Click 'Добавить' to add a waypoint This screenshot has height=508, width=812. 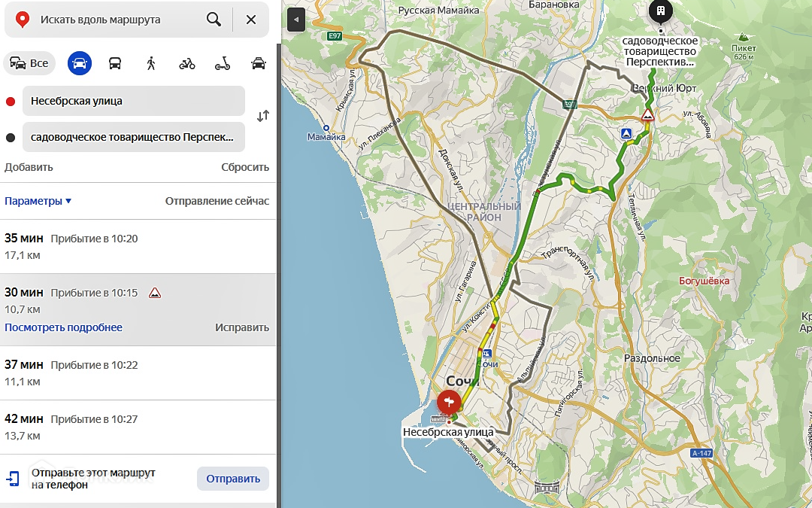[x=29, y=167]
